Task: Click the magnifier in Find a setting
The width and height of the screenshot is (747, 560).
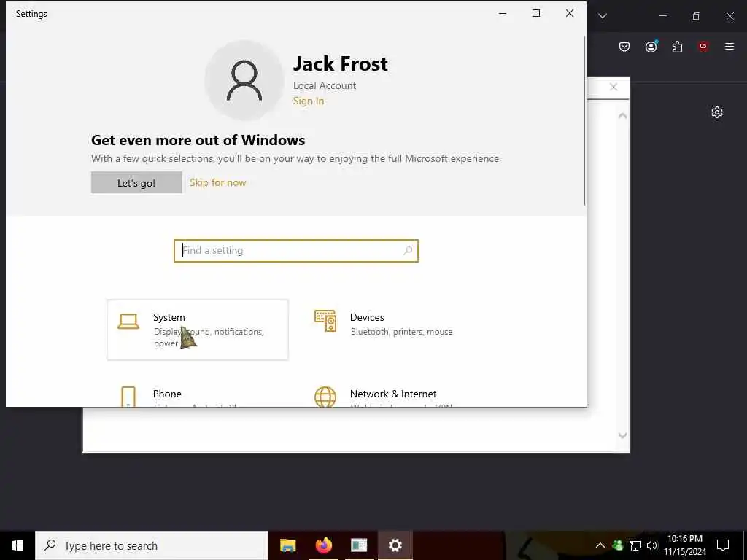Action: tap(408, 251)
